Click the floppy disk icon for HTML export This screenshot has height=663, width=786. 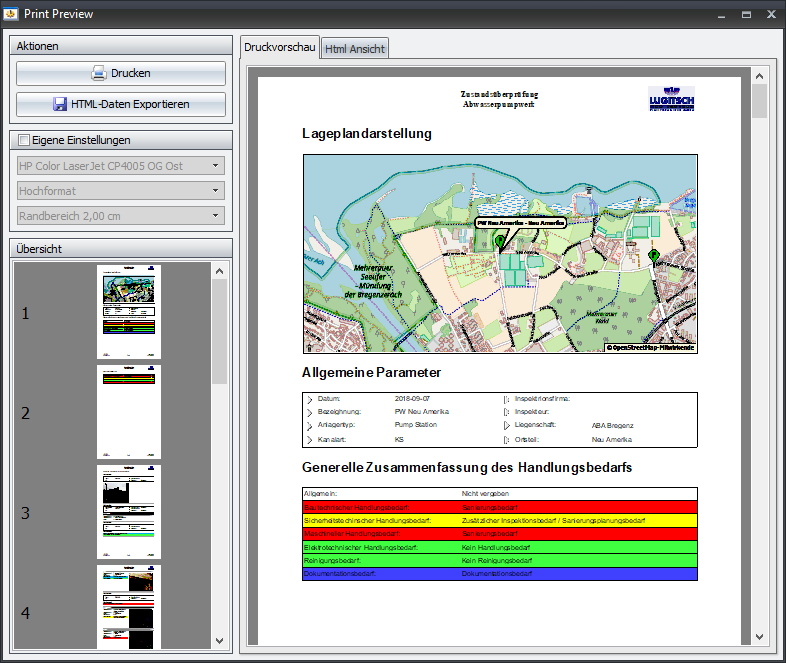tap(60, 104)
